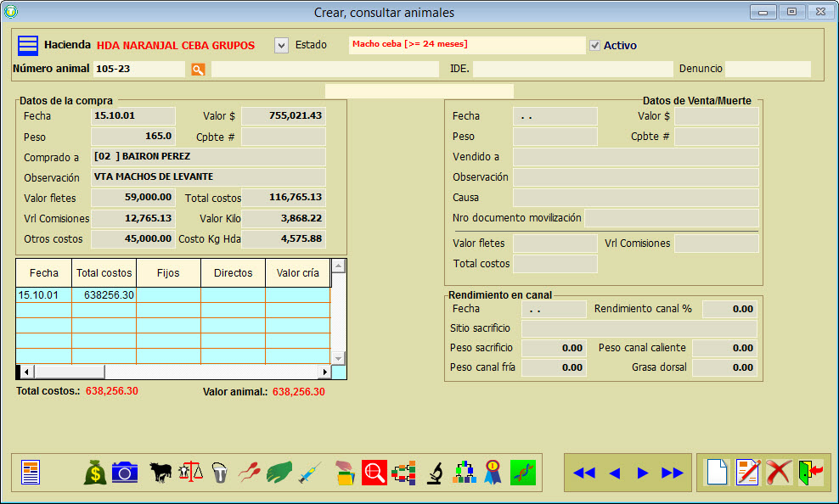The width and height of the screenshot is (839, 504).
Task: Click the red magnifier search icon
Action: point(374,473)
